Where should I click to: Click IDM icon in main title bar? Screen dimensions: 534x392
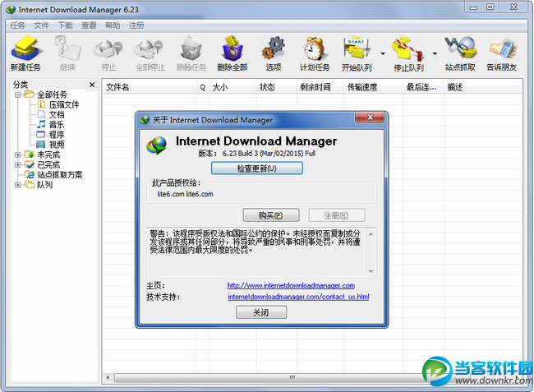tap(11, 10)
